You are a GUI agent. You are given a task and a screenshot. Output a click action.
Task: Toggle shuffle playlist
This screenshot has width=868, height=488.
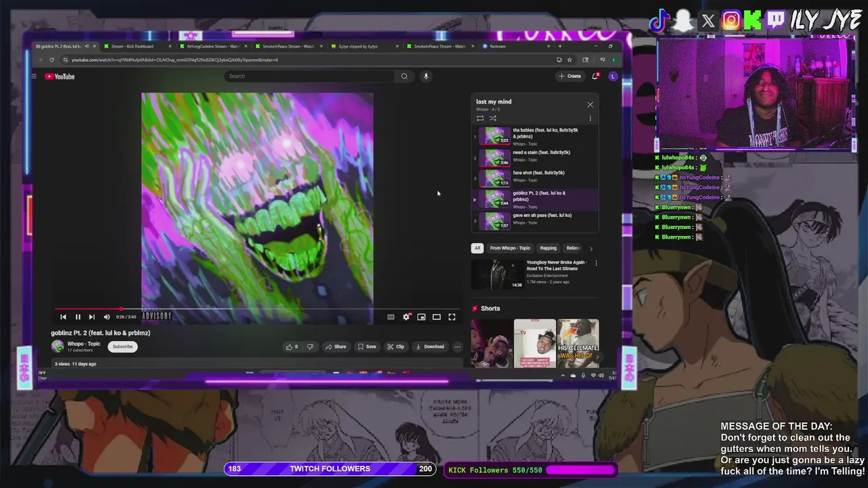coord(493,118)
